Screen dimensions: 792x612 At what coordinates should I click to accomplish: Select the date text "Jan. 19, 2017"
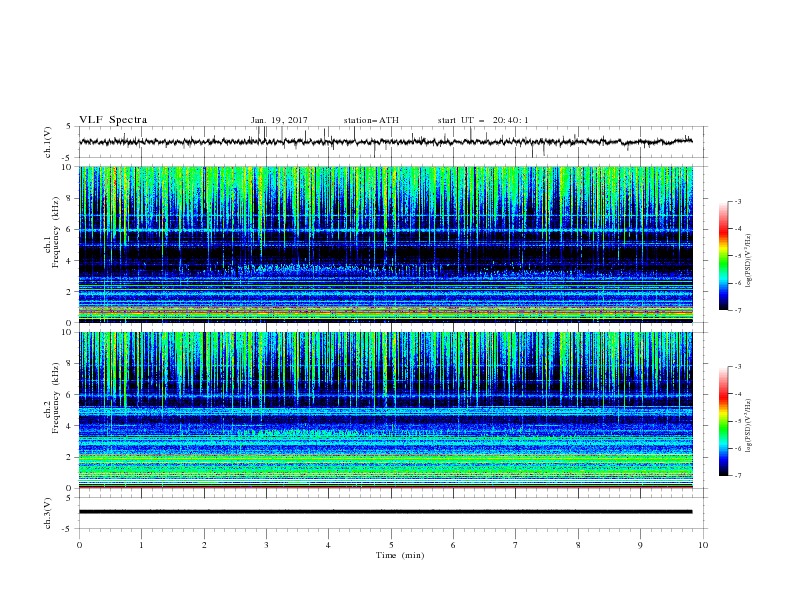point(279,120)
